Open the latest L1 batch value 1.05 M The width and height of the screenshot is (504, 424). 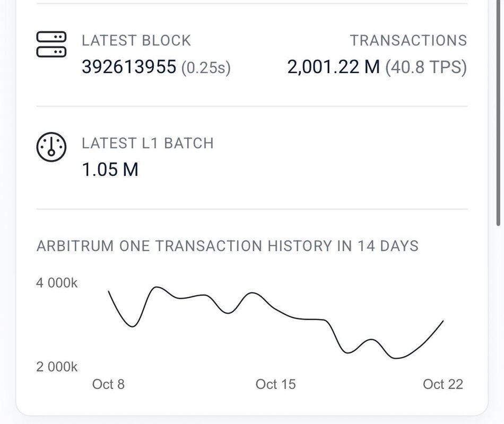coord(110,170)
